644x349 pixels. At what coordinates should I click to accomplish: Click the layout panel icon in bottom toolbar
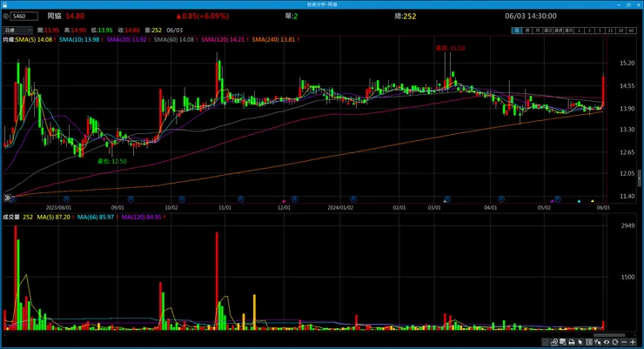click(589, 342)
